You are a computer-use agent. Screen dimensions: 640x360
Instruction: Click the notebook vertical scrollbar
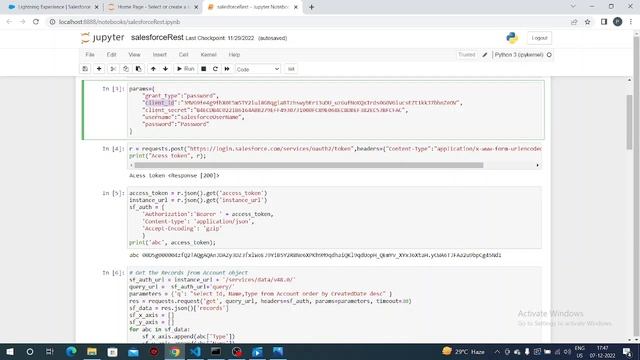point(629,122)
